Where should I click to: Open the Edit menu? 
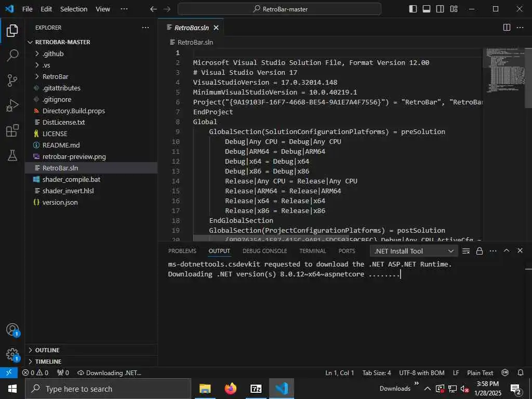click(x=46, y=9)
